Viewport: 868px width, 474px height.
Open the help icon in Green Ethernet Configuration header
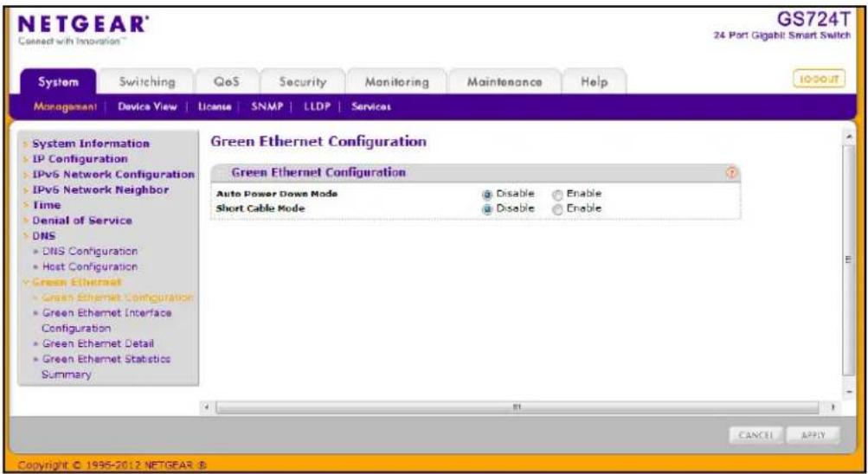(x=731, y=173)
